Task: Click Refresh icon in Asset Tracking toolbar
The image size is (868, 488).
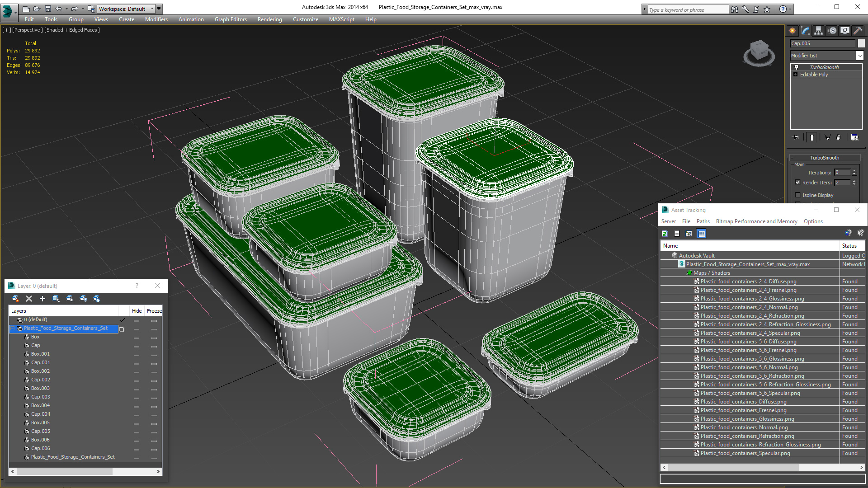Action: pyautogui.click(x=665, y=234)
